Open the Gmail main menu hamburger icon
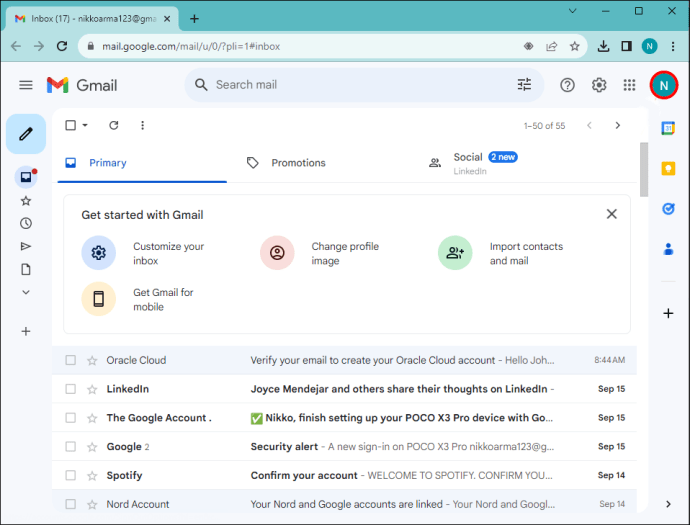The image size is (690, 525). coord(26,85)
